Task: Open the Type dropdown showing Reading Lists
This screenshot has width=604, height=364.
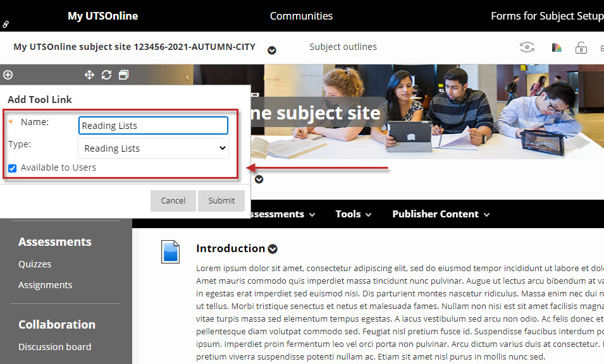Action: [x=153, y=149]
